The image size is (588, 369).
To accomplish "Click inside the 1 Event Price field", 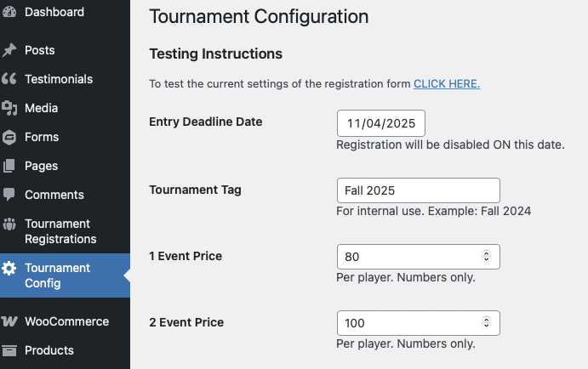I will pyautogui.click(x=408, y=256).
